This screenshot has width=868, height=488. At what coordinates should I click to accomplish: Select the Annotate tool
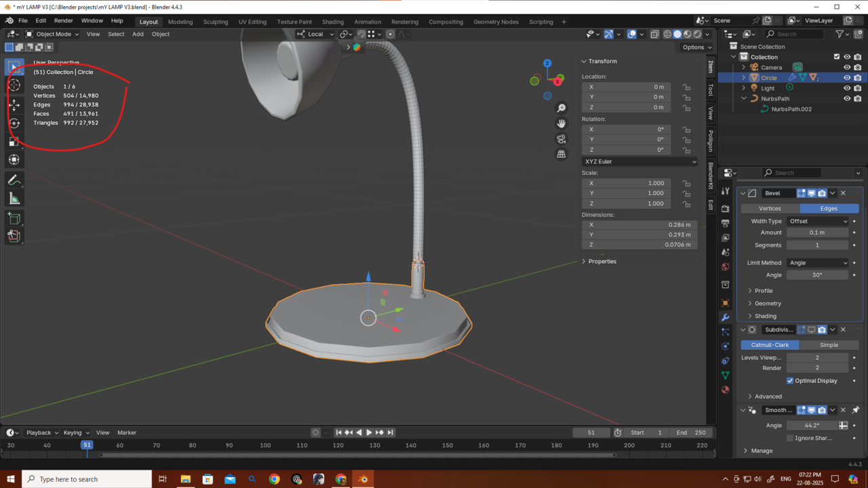14,180
